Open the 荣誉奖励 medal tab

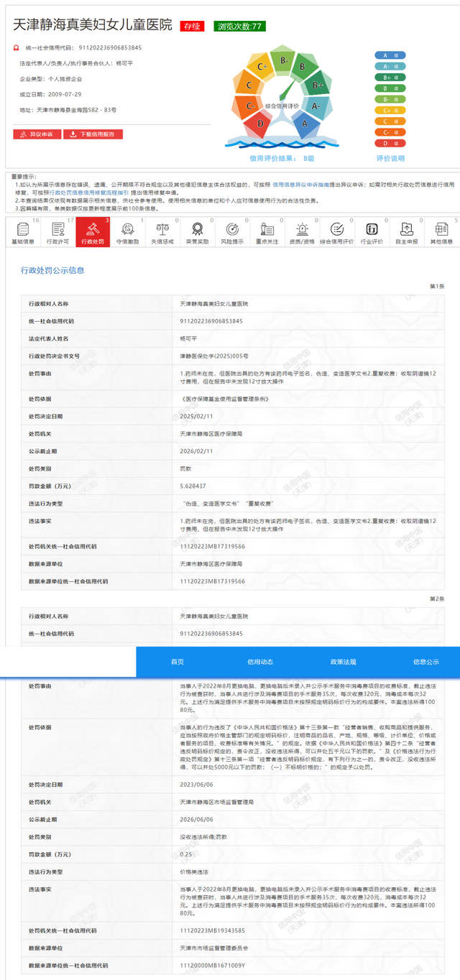[198, 232]
